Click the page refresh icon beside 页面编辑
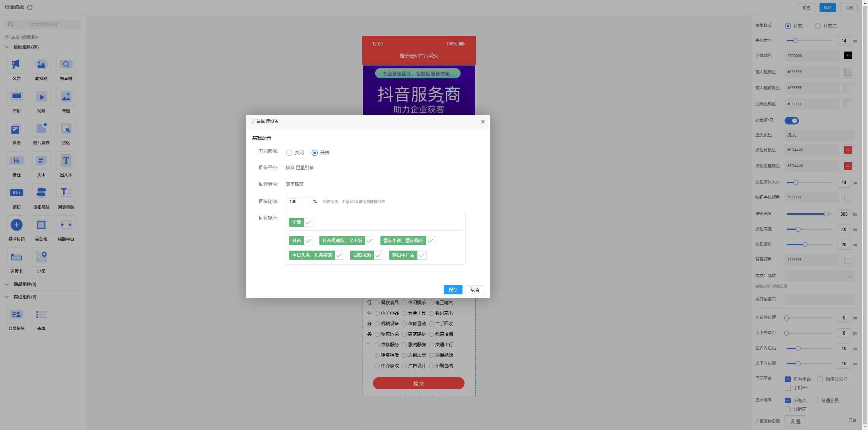This screenshot has width=868, height=430. (x=30, y=7)
